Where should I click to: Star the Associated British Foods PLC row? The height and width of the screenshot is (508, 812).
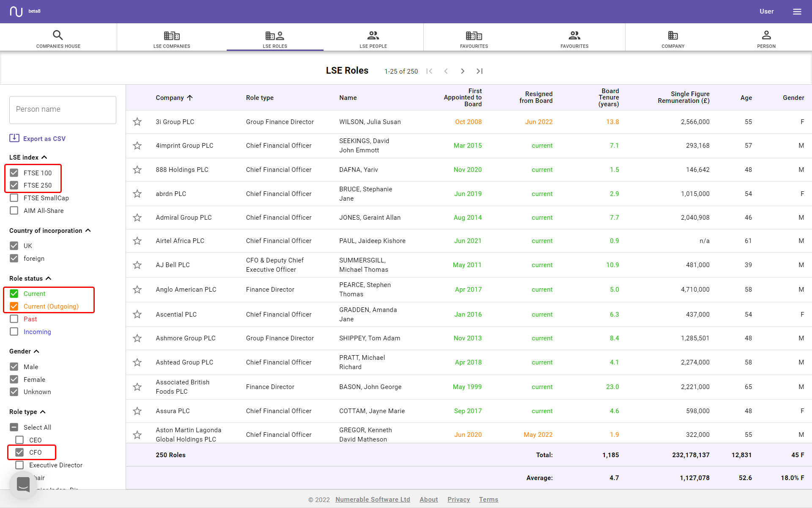[137, 387]
